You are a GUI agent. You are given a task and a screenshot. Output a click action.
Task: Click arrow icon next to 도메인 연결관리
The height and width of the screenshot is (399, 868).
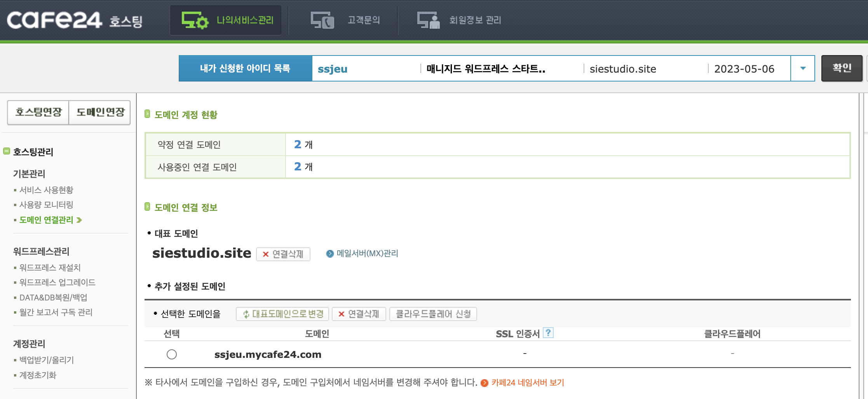pos(79,220)
